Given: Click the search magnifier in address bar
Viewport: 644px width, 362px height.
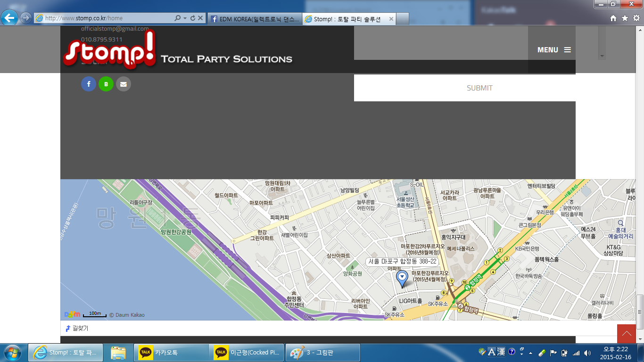Looking at the screenshot, I should [177, 18].
